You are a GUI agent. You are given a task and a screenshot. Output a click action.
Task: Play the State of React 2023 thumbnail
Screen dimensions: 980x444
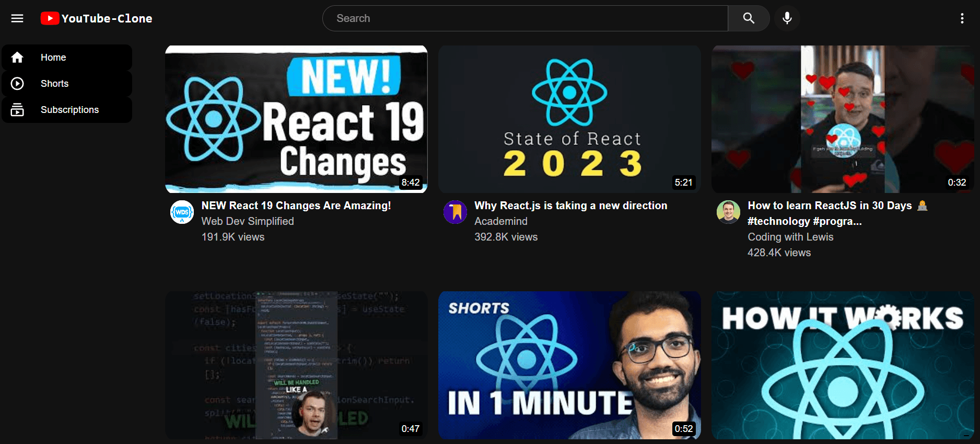click(569, 119)
